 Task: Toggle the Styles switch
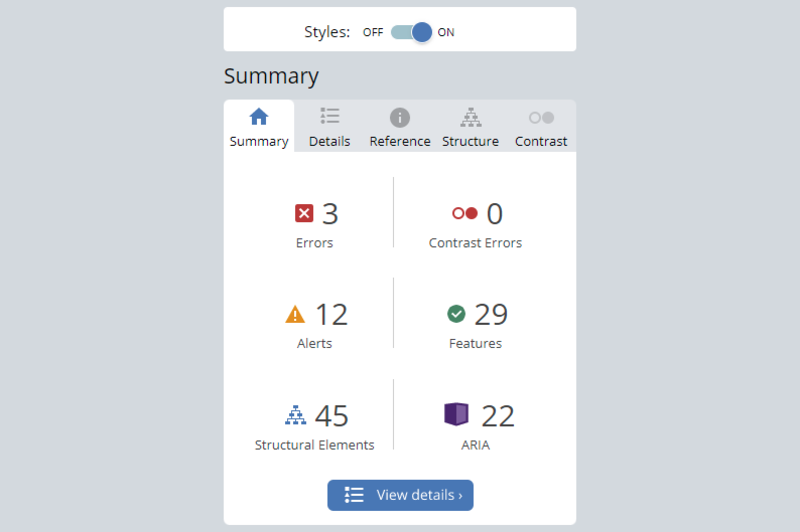[x=411, y=32]
